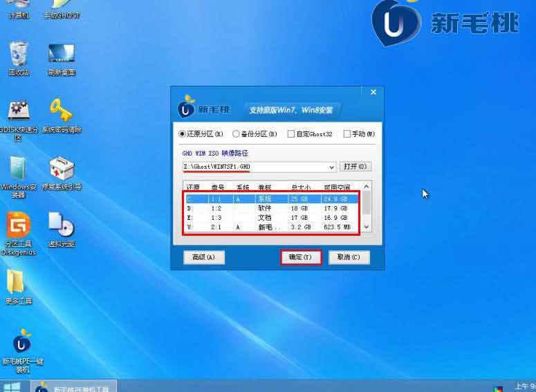Launch GDISK快速分区 from the desktop
Viewport: 536px width, 392px height.
tap(19, 120)
